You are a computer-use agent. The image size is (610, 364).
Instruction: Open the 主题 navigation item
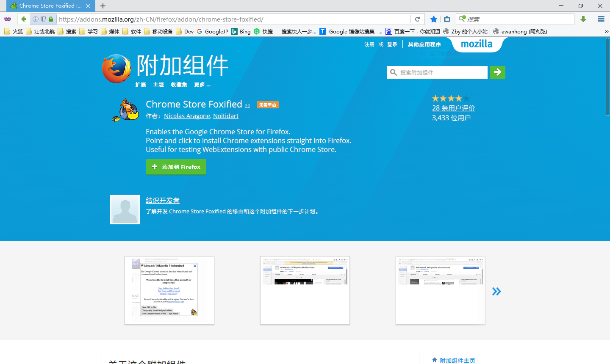click(158, 84)
